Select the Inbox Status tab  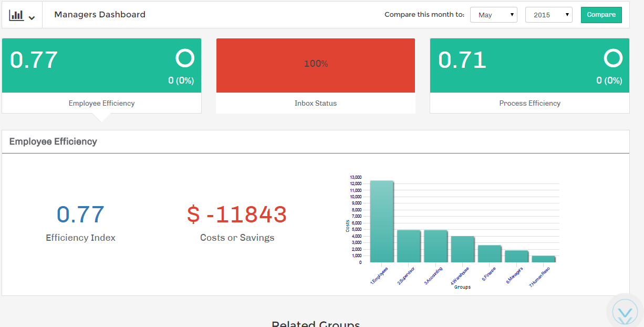point(316,103)
